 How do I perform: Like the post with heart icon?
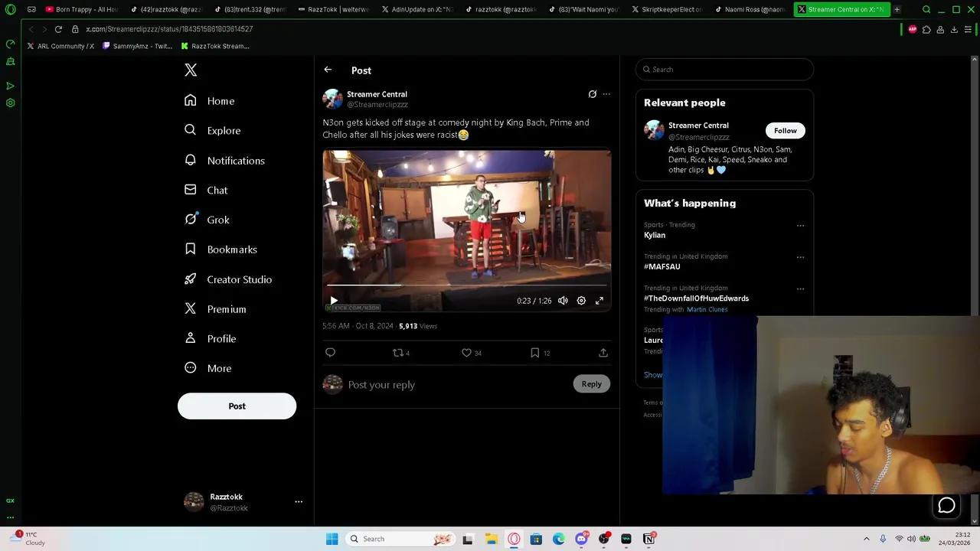(466, 353)
